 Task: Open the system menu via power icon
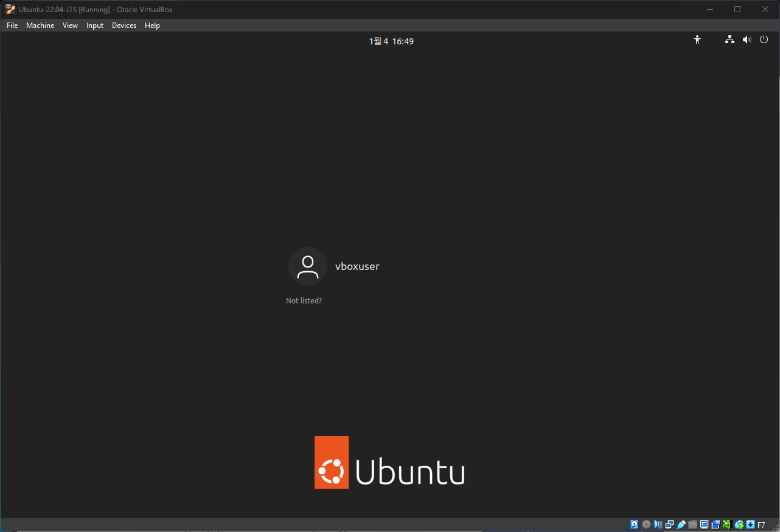click(x=764, y=40)
